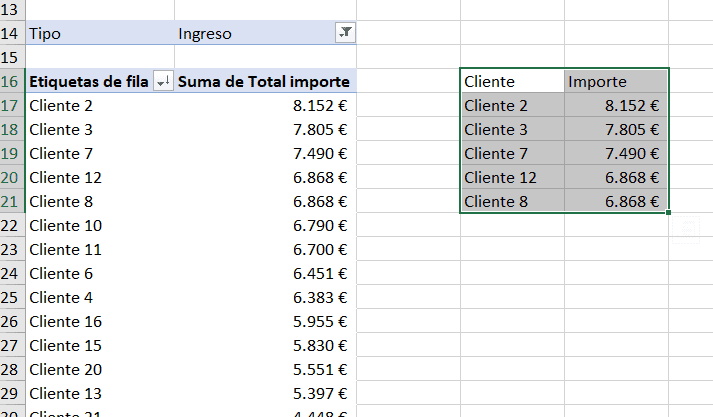The image size is (713, 417).
Task: Select the Cliente 13 row label
Action: coord(100,394)
